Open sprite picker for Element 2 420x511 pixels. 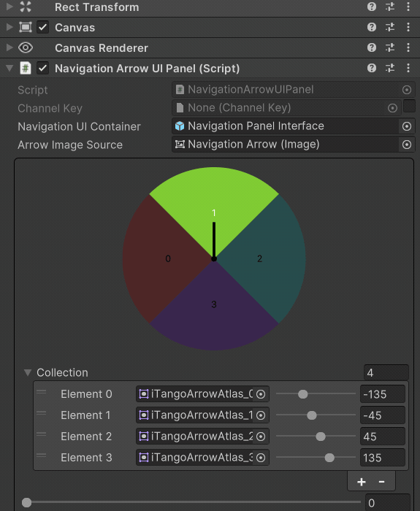click(x=261, y=437)
